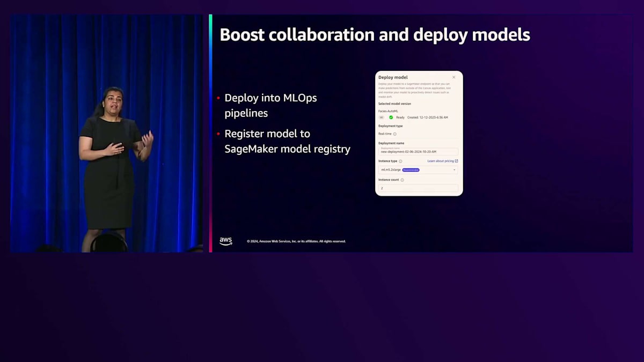Image resolution: width=644 pixels, height=362 pixels.
Task: Click the Created 12-12-2023 timestamp text
Action: (427, 117)
